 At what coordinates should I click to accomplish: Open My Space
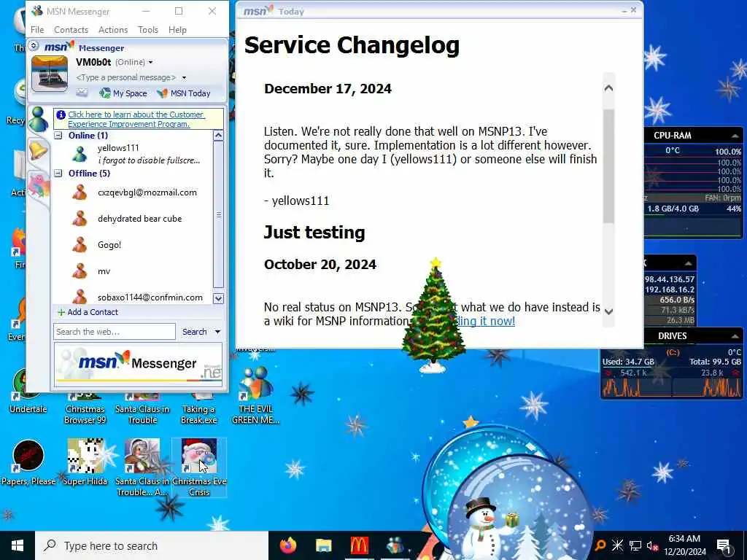(123, 93)
